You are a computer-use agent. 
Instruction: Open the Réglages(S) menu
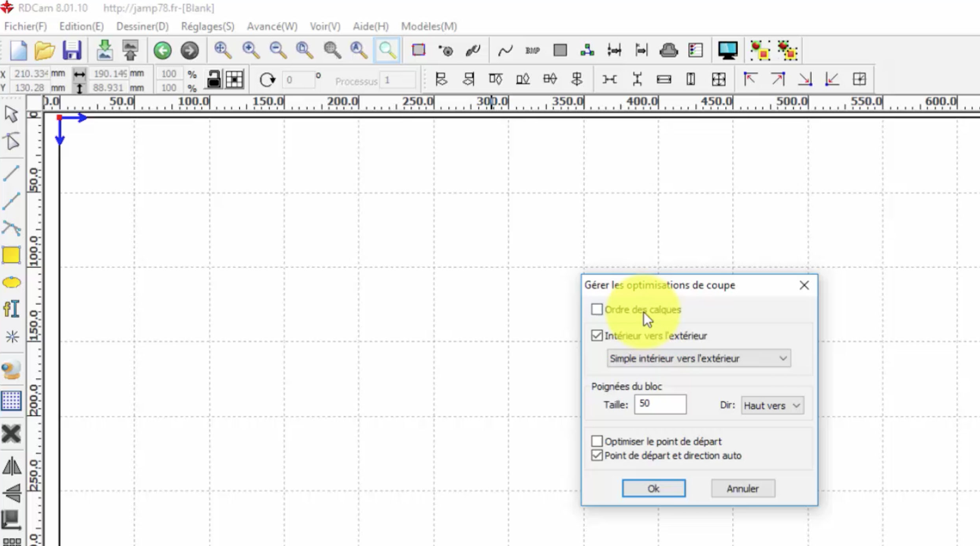(207, 26)
